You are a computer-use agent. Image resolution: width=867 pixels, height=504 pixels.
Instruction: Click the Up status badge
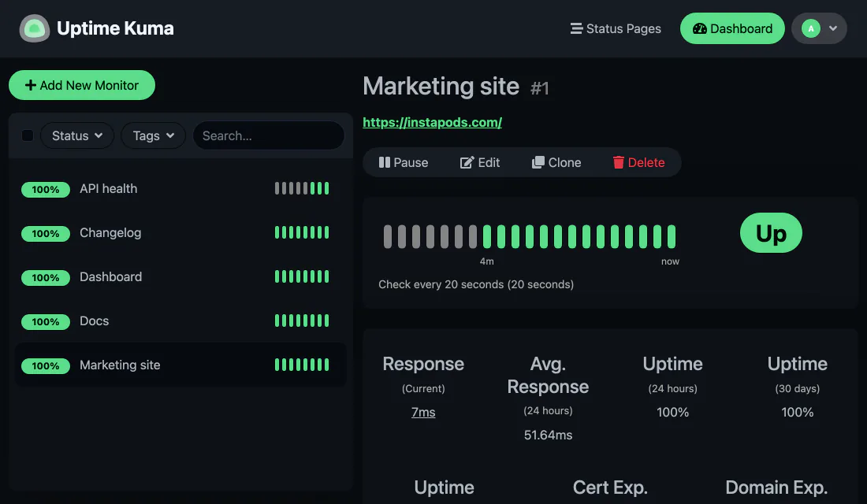[771, 232]
